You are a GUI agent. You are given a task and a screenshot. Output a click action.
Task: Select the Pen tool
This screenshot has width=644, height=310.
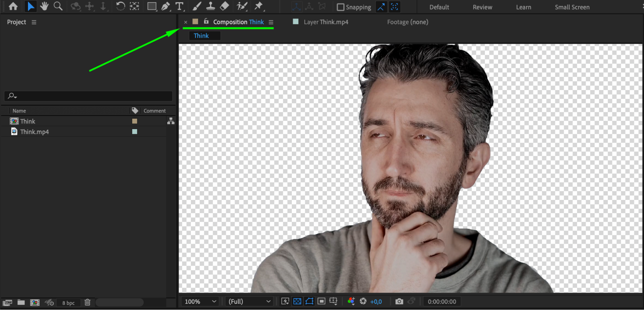165,6
